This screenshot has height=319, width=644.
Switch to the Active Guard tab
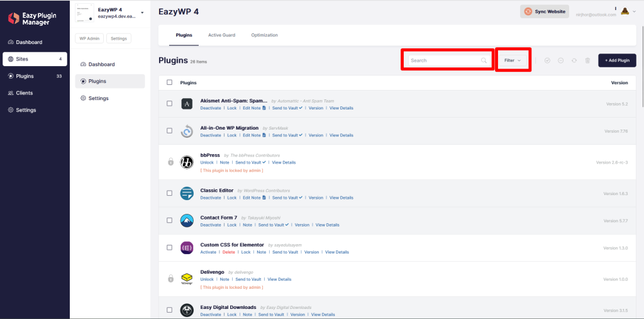pos(222,35)
